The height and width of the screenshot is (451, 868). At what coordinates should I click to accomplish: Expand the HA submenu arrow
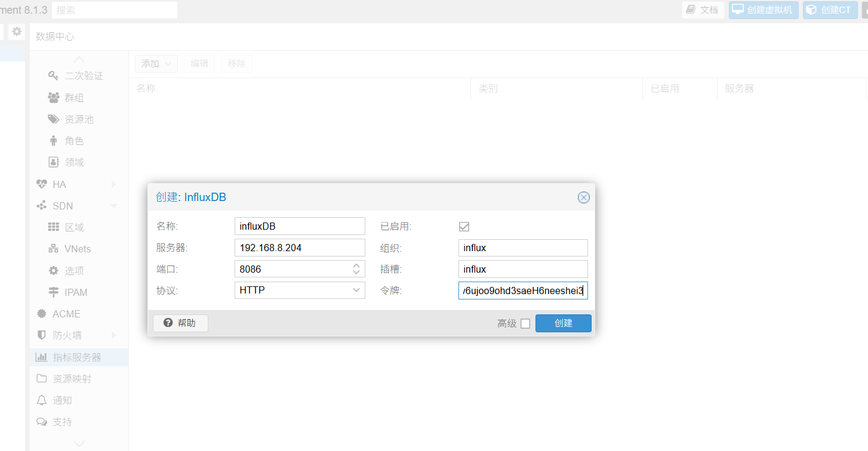tap(113, 184)
